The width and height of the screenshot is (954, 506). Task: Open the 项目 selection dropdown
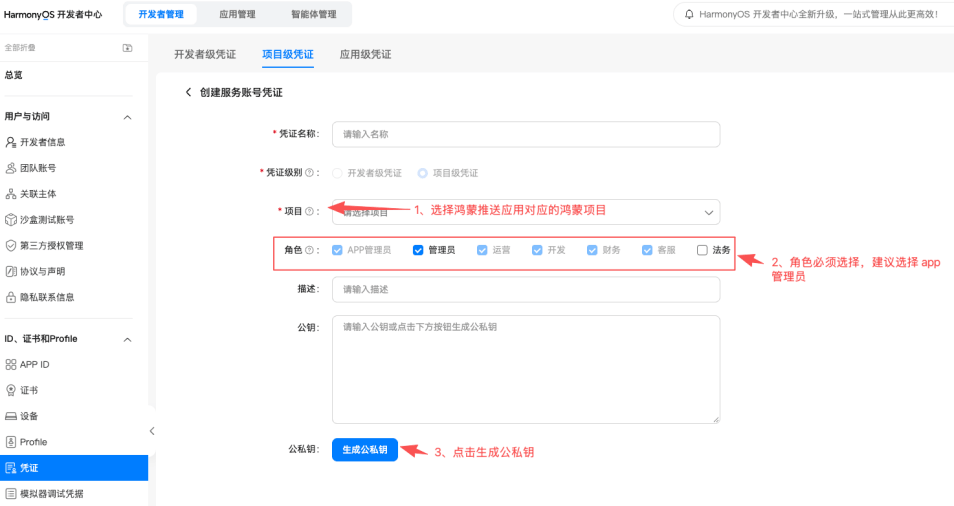[526, 212]
